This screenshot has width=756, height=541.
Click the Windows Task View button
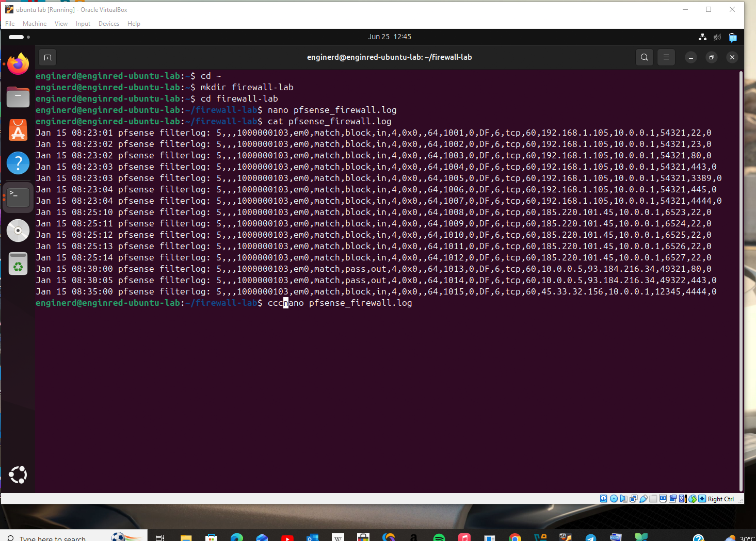[159, 537]
